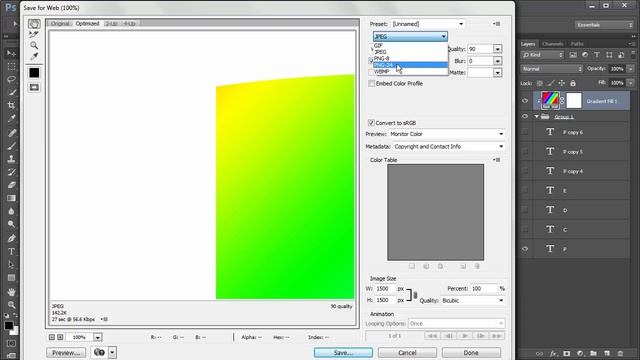Image resolution: width=640 pixels, height=360 pixels.
Task: Select Photoshop Crop tool
Action: click(11, 105)
